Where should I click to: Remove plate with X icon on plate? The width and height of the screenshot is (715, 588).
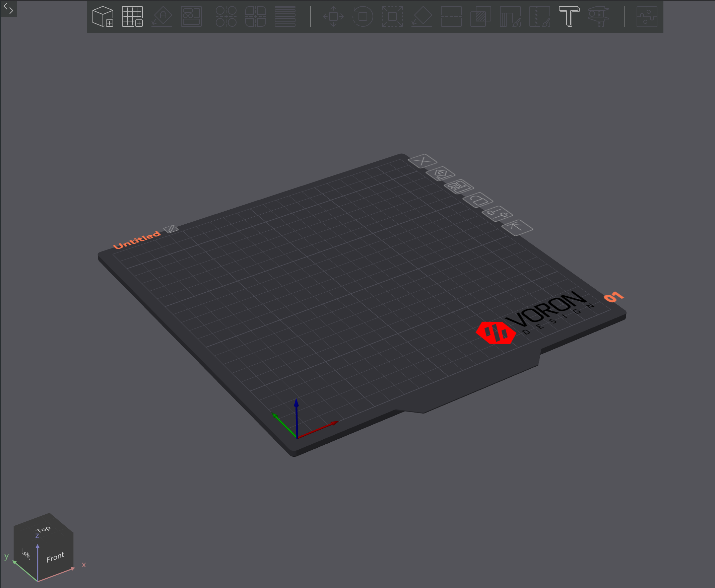[x=422, y=161]
